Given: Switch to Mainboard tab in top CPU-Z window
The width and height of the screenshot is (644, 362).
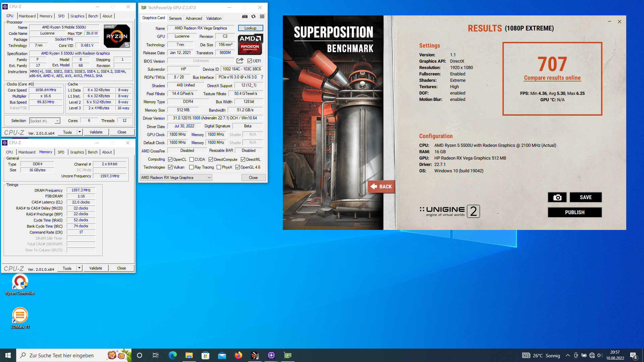Looking at the screenshot, I should 27,16.
